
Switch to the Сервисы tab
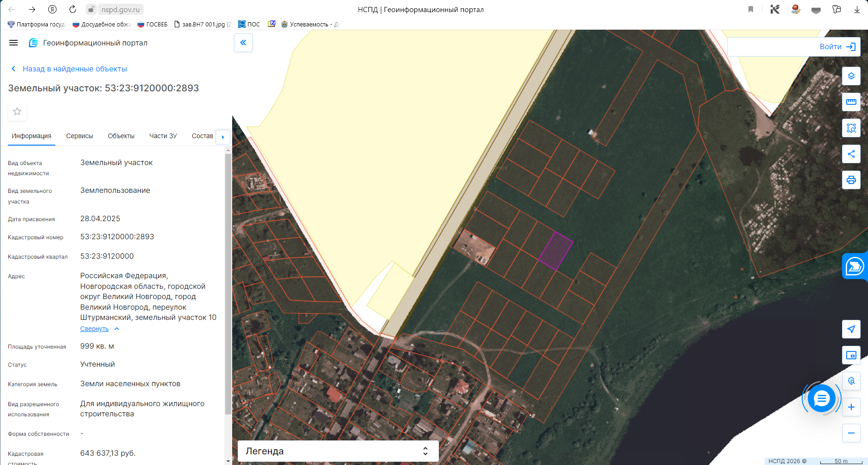[80, 136]
